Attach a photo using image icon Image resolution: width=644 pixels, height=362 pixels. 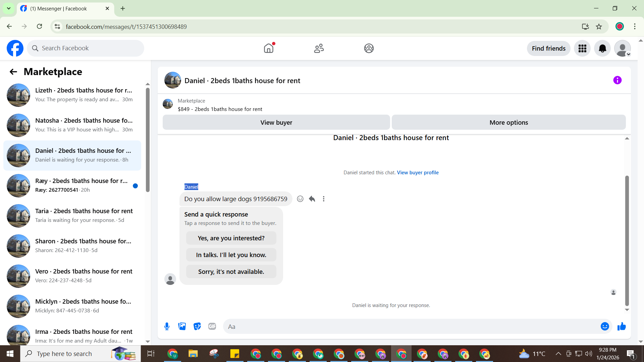[x=182, y=326]
